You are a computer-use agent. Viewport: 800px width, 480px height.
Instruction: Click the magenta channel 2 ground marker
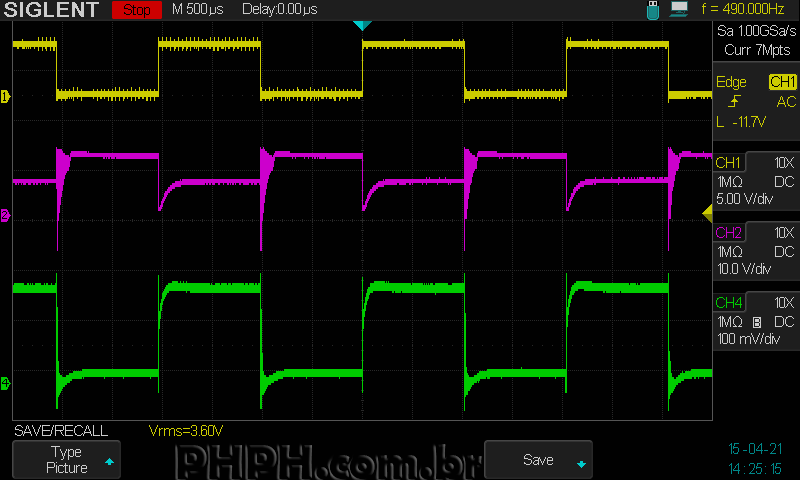point(5,215)
